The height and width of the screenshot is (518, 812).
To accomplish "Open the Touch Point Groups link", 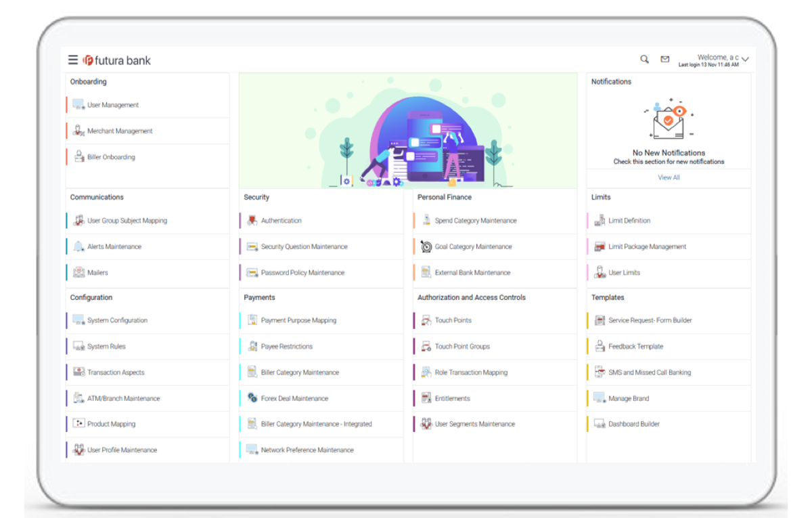I will [x=462, y=347].
